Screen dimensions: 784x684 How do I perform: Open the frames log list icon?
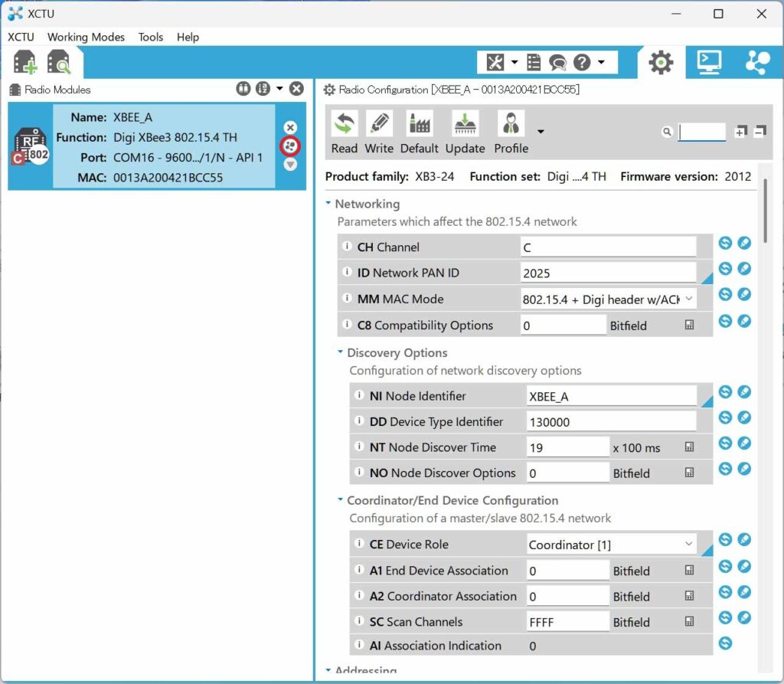tap(534, 63)
